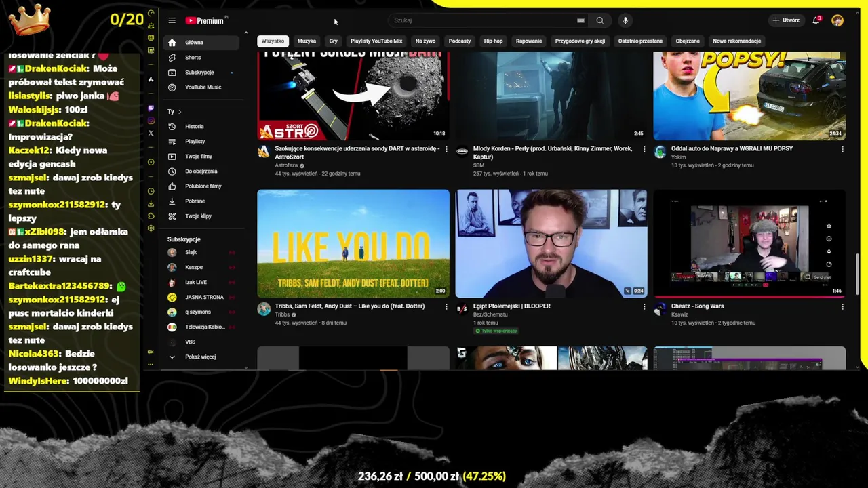Image resolution: width=868 pixels, height=488 pixels.
Task: Click the keyboard icon in the search box
Action: pyautogui.click(x=580, y=20)
